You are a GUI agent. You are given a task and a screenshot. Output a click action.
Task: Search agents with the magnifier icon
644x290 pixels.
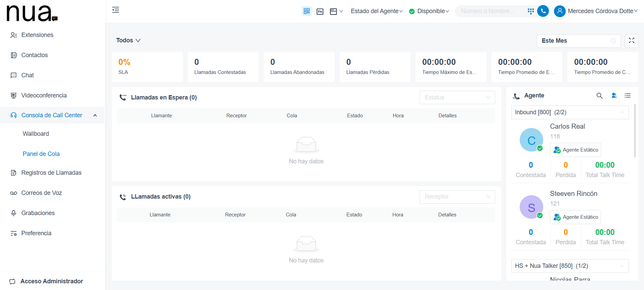[599, 96]
